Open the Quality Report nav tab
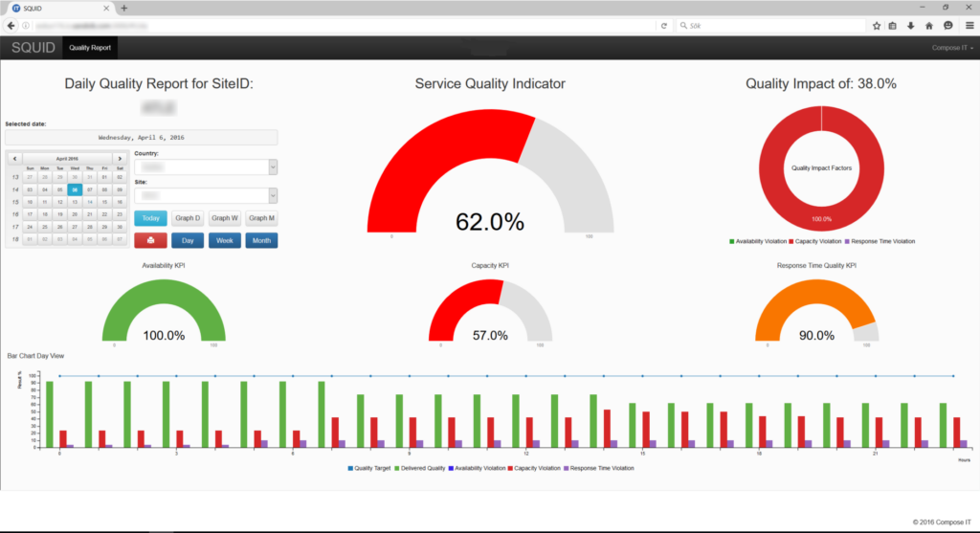 pos(90,48)
